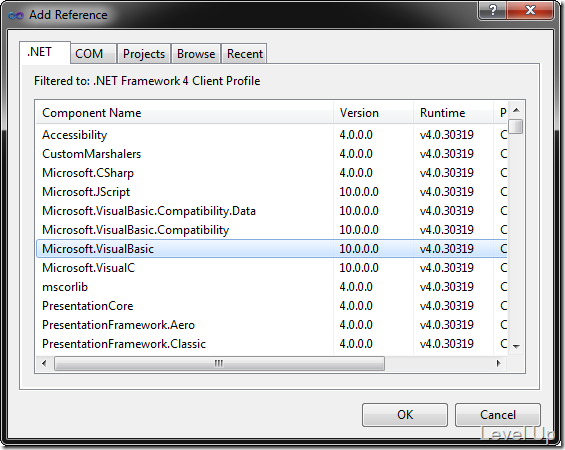Pick PresentationFramework.Aero entry

271,325
